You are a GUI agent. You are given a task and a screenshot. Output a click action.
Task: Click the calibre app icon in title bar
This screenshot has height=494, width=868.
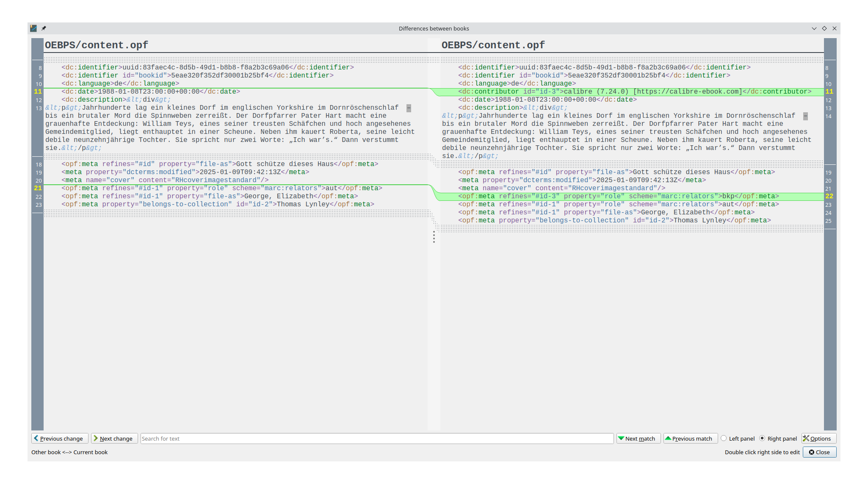point(33,28)
